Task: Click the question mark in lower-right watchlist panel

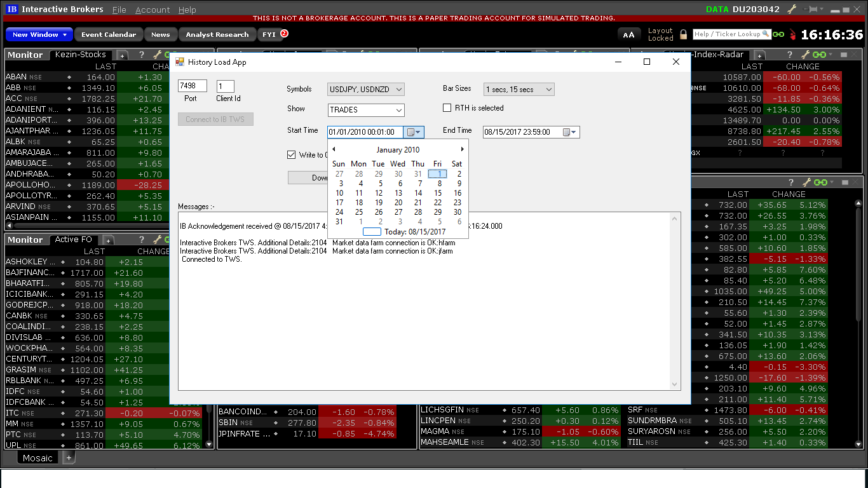Action: tap(790, 182)
